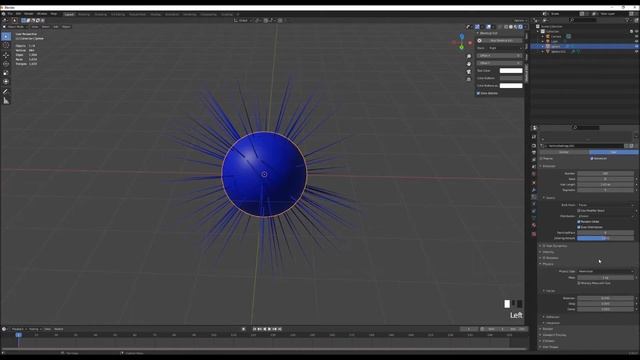Enable Use Modifier Stack checkbox
640x360 pixels.
579,211
